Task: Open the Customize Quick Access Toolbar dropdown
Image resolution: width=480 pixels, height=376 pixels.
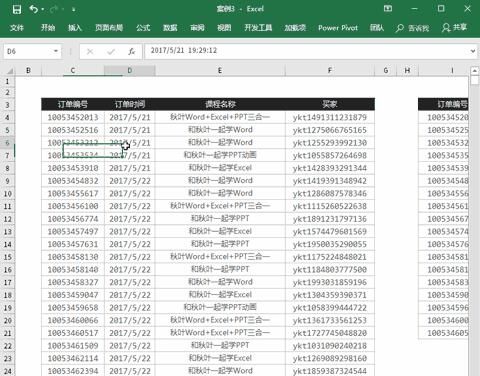Action: pyautogui.click(x=73, y=10)
